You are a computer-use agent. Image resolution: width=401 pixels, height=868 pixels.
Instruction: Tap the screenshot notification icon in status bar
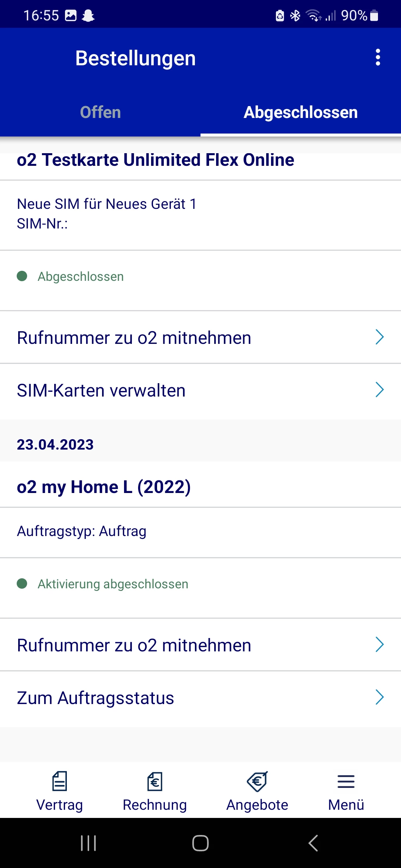[x=71, y=15]
